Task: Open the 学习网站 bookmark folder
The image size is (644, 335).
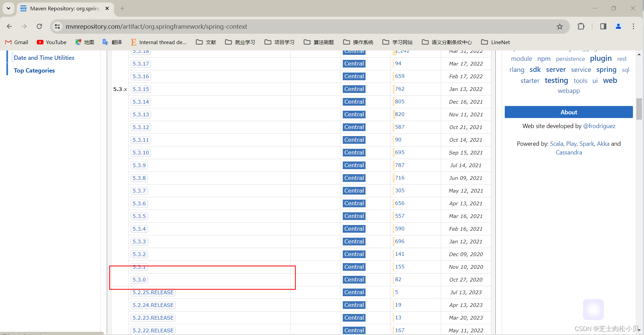Action: (397, 42)
